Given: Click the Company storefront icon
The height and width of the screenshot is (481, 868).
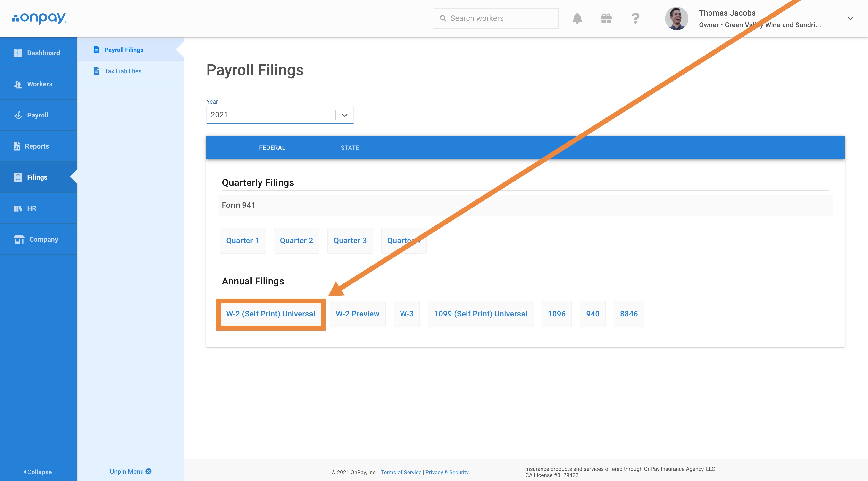Looking at the screenshot, I should pyautogui.click(x=19, y=240).
